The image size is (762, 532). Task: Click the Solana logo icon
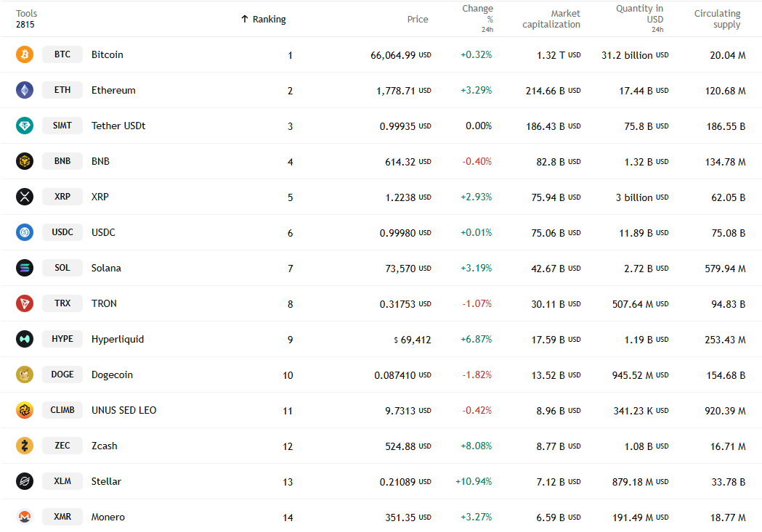click(x=25, y=268)
